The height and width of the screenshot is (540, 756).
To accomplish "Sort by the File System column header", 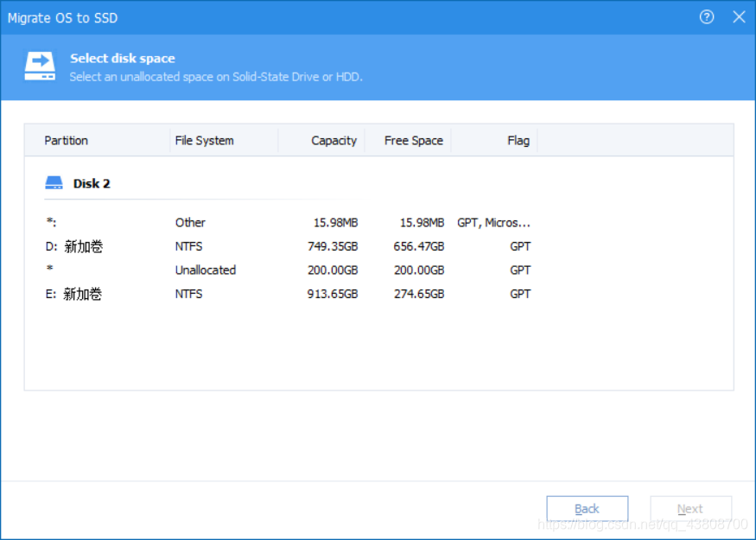I will pos(205,141).
